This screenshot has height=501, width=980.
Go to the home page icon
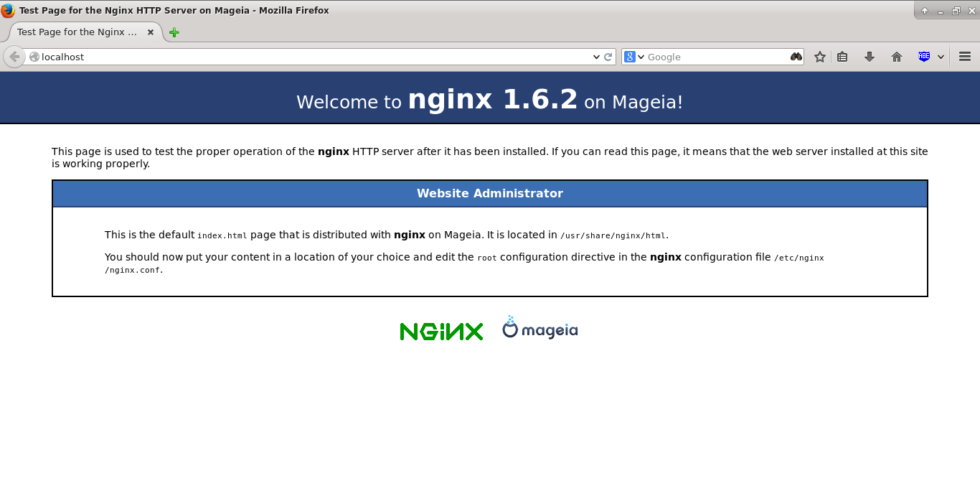click(897, 57)
